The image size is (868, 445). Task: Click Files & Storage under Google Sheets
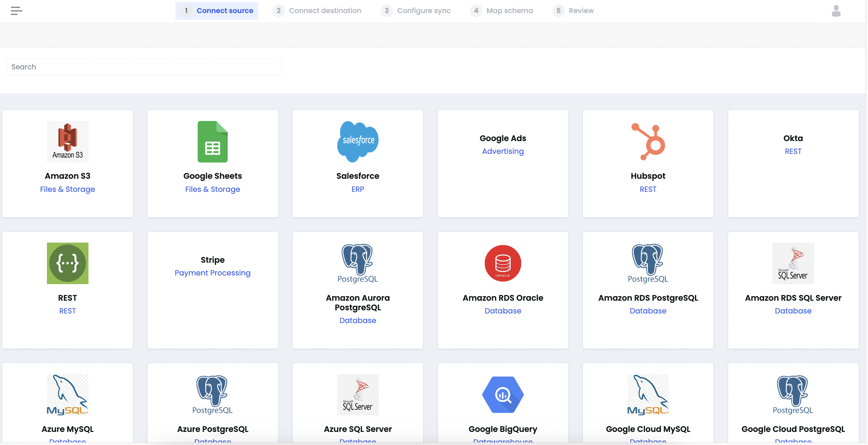(213, 189)
